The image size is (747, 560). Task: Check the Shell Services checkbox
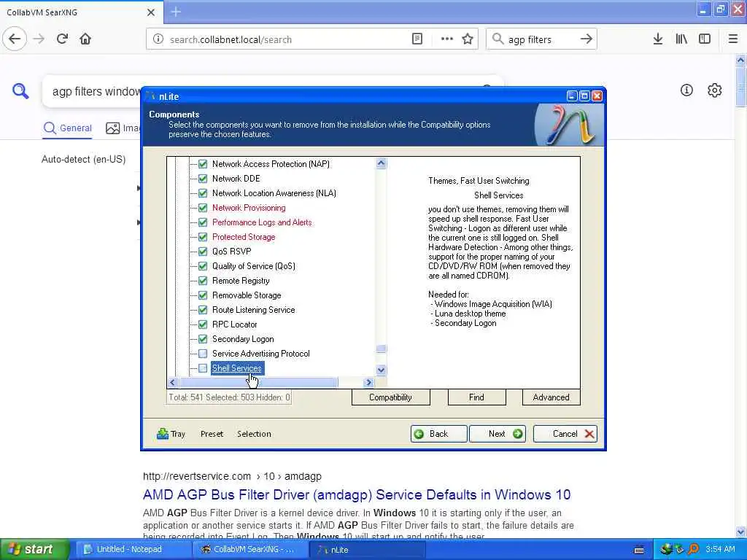point(203,368)
